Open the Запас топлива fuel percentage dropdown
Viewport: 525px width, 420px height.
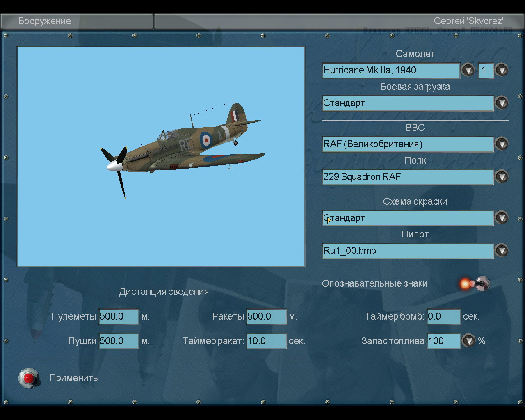(x=468, y=341)
